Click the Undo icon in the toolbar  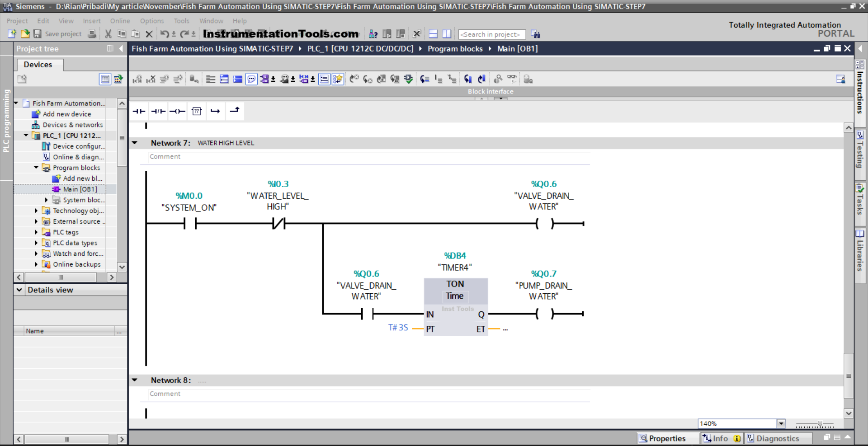pyautogui.click(x=165, y=34)
